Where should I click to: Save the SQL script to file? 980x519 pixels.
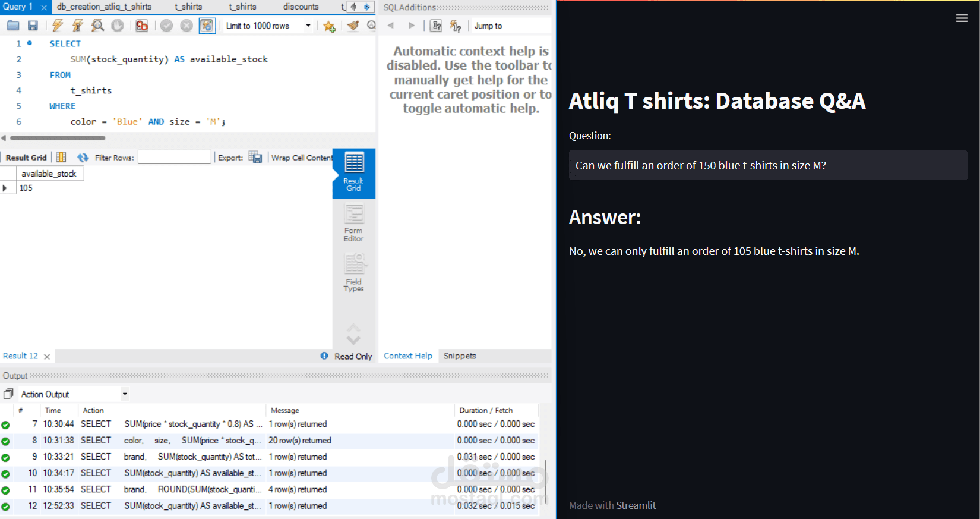click(33, 26)
